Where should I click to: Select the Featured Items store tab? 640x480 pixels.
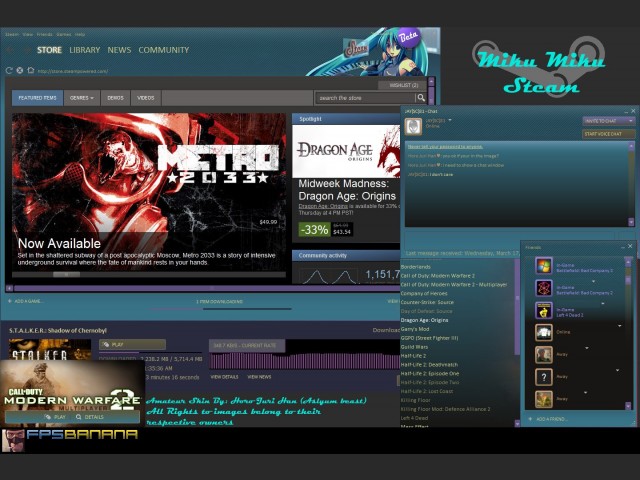tap(37, 98)
